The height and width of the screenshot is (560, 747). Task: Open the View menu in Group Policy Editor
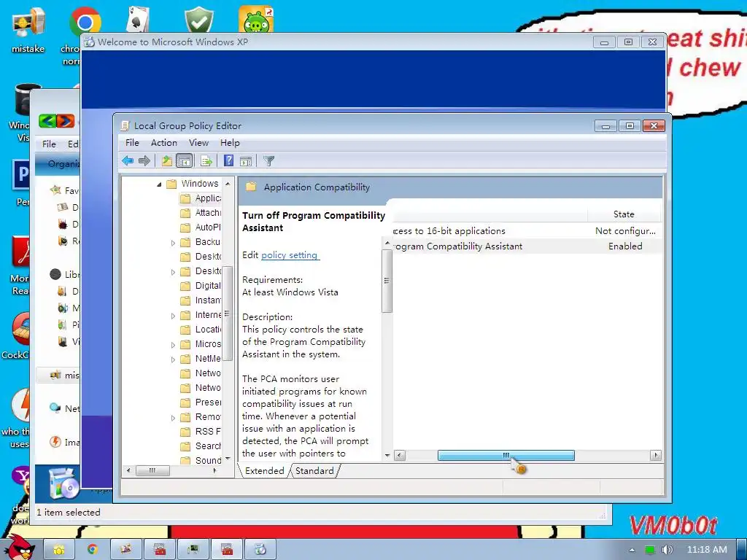point(198,143)
